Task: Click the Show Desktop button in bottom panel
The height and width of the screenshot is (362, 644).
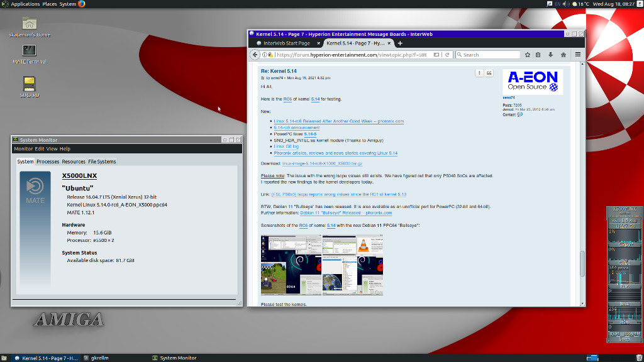Action: click(4, 358)
